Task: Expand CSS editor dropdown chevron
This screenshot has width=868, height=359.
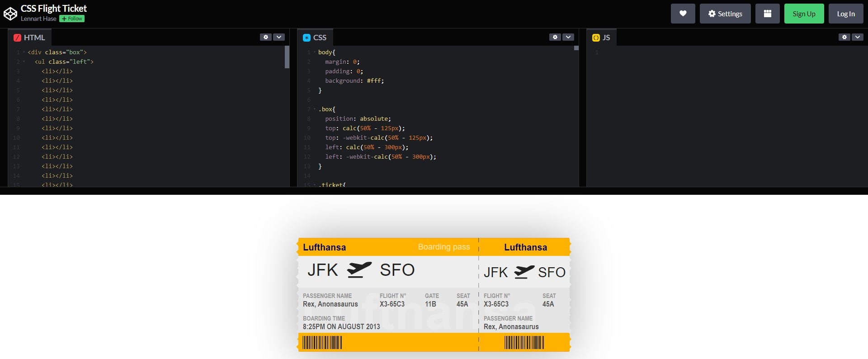Action: [568, 37]
